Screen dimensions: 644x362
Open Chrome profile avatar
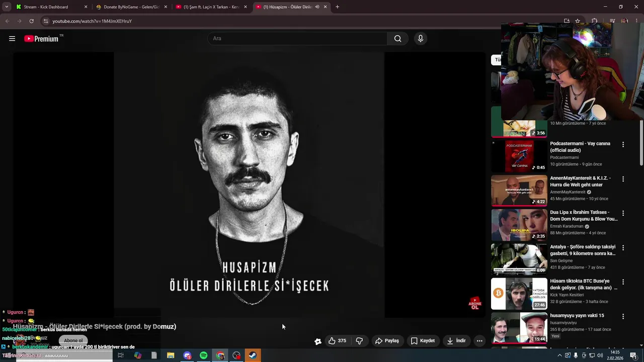click(x=624, y=21)
